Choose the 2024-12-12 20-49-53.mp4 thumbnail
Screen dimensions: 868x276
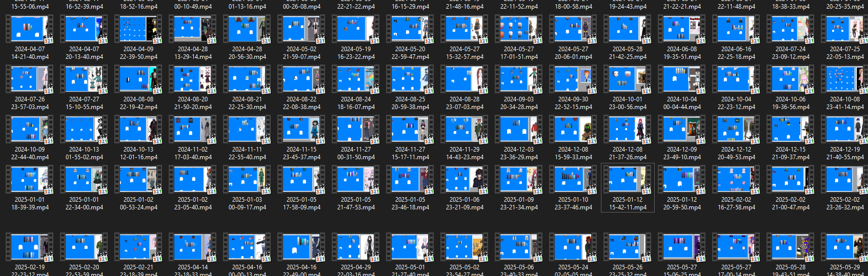(736, 129)
